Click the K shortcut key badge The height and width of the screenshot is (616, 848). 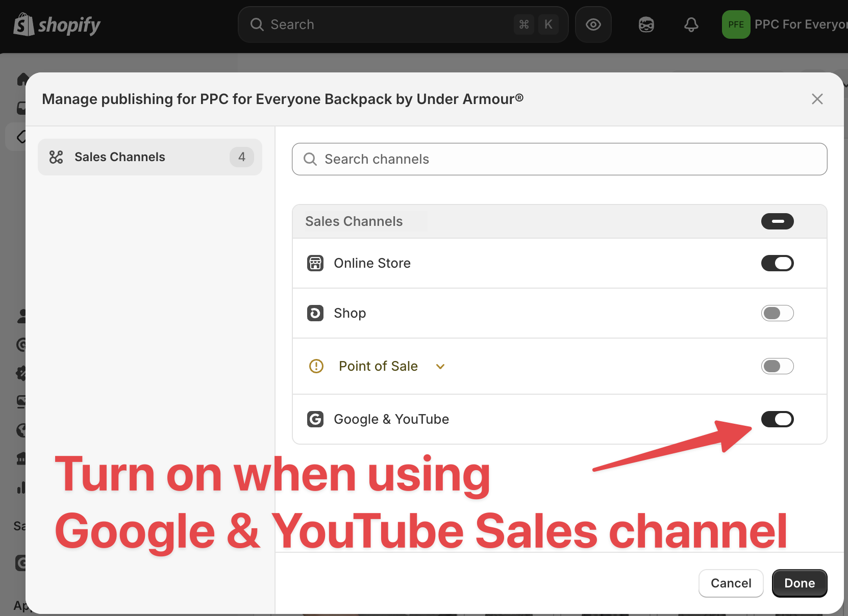pos(548,24)
